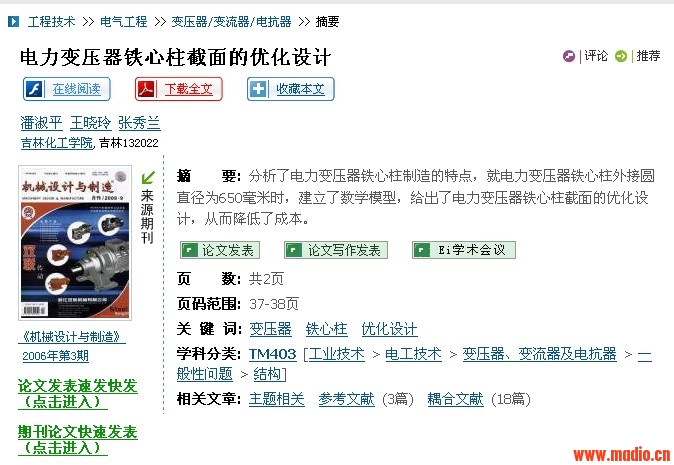Viewport: 674px width, 465px height.
Task: Click green icon on Ei学术会议 button
Action: point(422,250)
